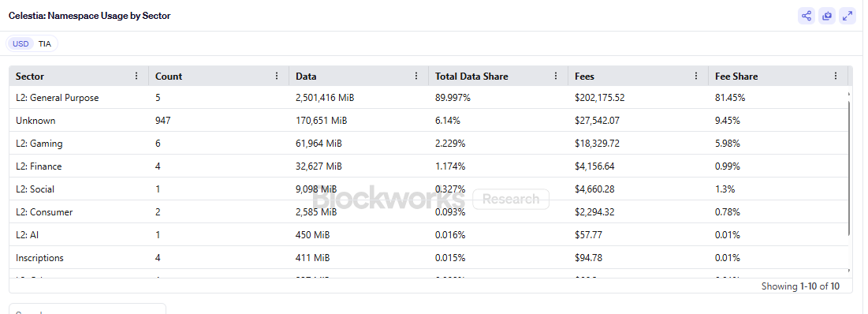Screen dimensions: 868x314
Task: Switch denomination to TIA
Action: (x=45, y=43)
